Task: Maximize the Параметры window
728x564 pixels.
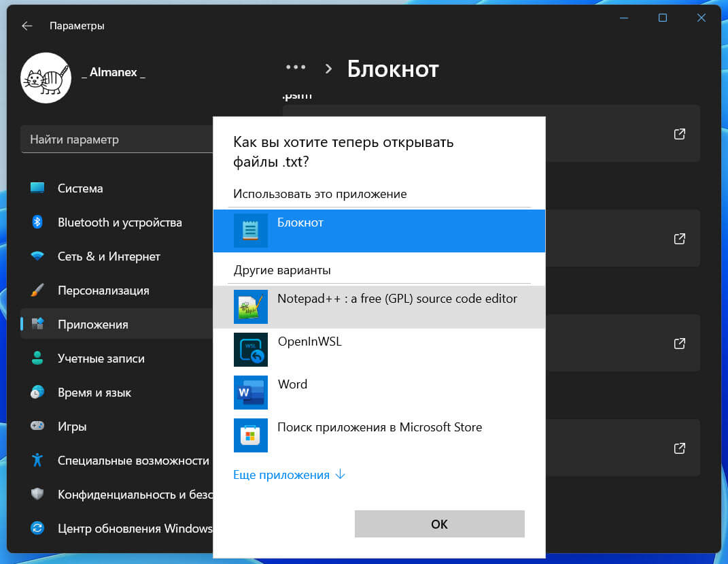Action: coord(663,18)
